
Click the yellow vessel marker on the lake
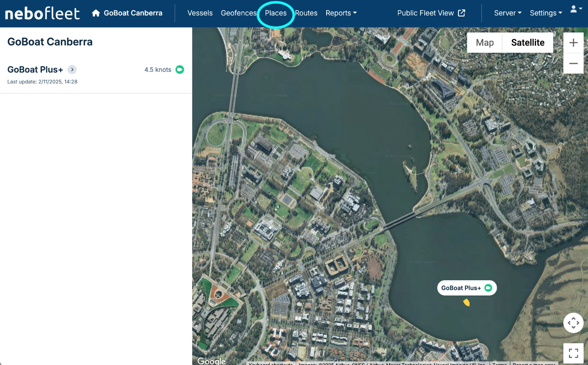click(466, 302)
